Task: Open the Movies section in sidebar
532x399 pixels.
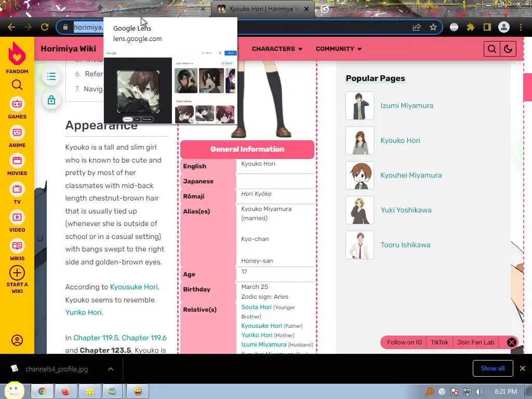Action: click(17, 165)
